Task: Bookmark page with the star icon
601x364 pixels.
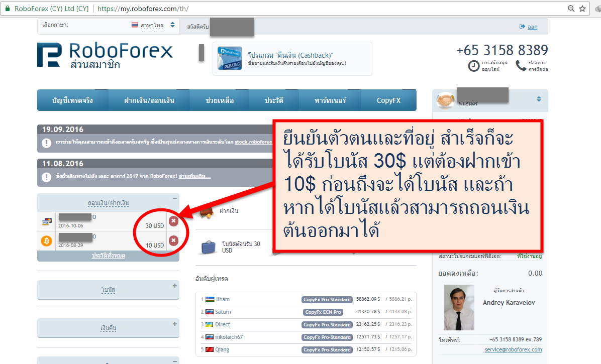Action: point(582,9)
